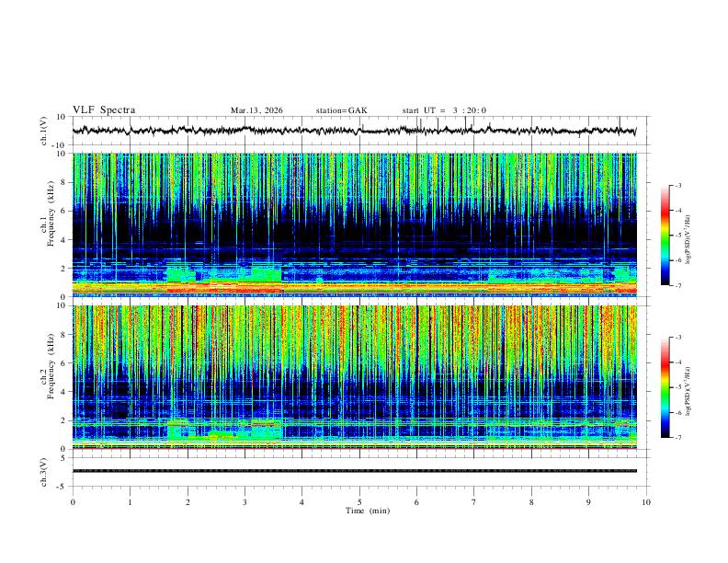
Task: Click the "station=GAK" label
Action: point(342,110)
